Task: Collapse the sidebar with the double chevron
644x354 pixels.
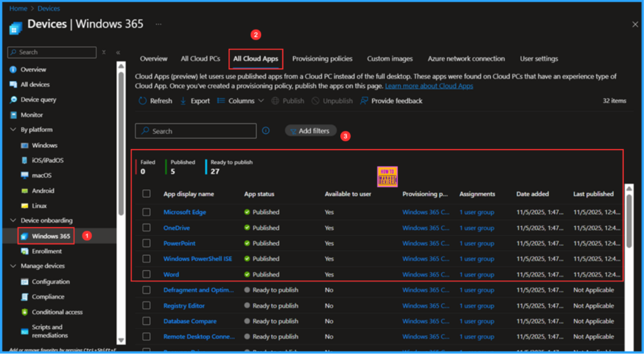Action: [118, 52]
